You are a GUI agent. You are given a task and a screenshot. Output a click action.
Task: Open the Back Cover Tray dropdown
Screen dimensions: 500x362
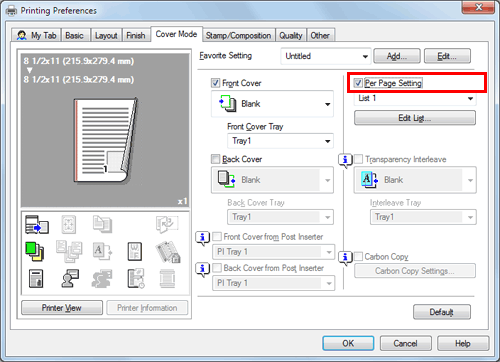click(280, 217)
